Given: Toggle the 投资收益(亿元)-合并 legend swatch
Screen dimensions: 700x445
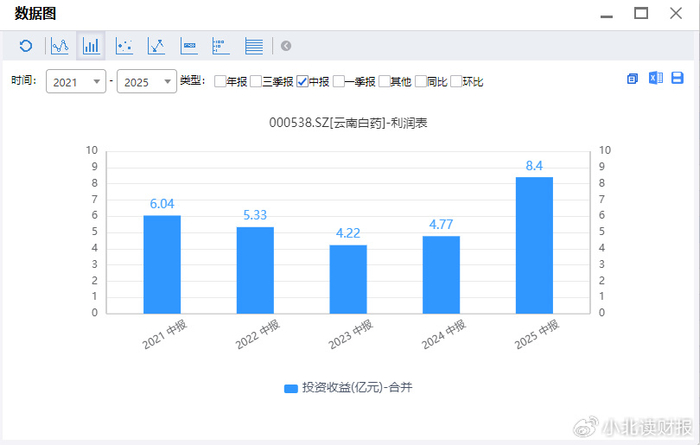Looking at the screenshot, I should tap(291, 388).
